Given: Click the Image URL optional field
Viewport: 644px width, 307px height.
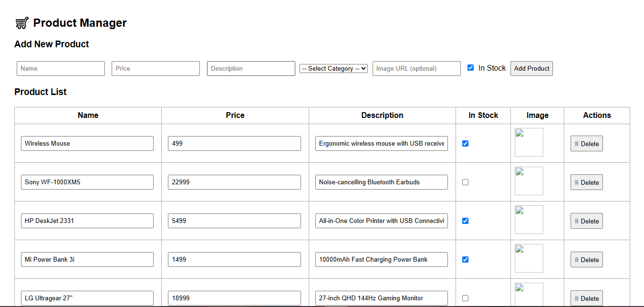Looking at the screenshot, I should click(x=416, y=68).
